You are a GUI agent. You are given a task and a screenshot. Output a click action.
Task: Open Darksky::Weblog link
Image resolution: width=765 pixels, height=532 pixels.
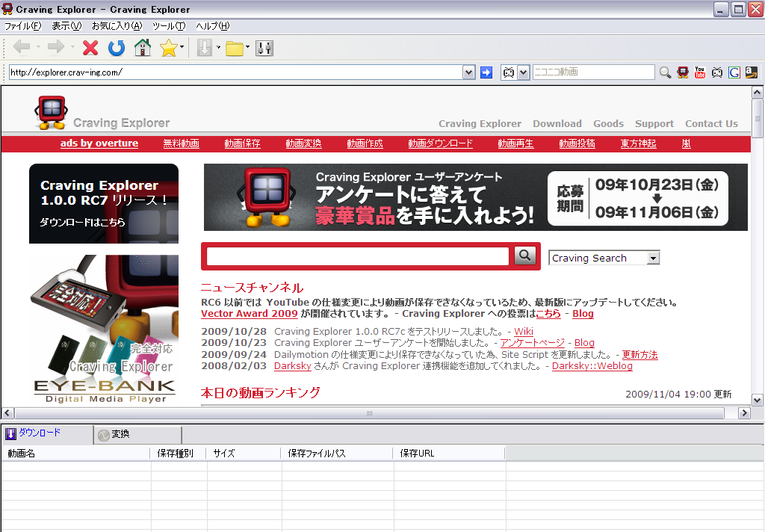592,366
